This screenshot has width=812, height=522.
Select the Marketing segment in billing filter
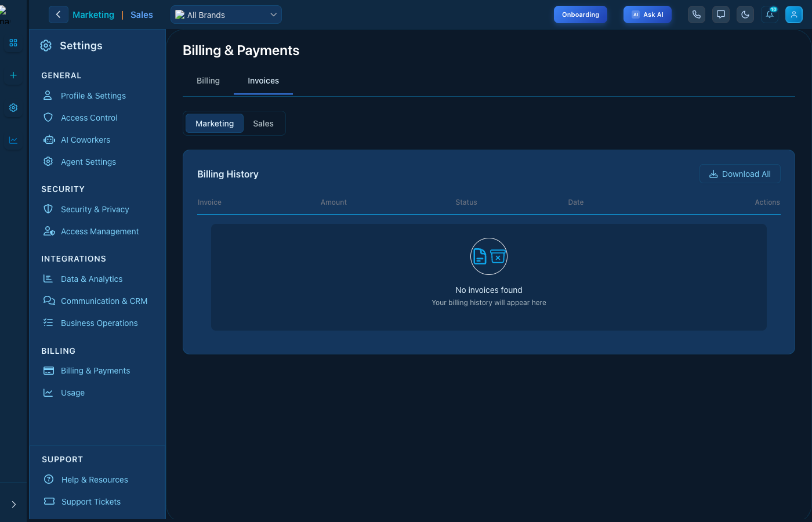point(215,124)
